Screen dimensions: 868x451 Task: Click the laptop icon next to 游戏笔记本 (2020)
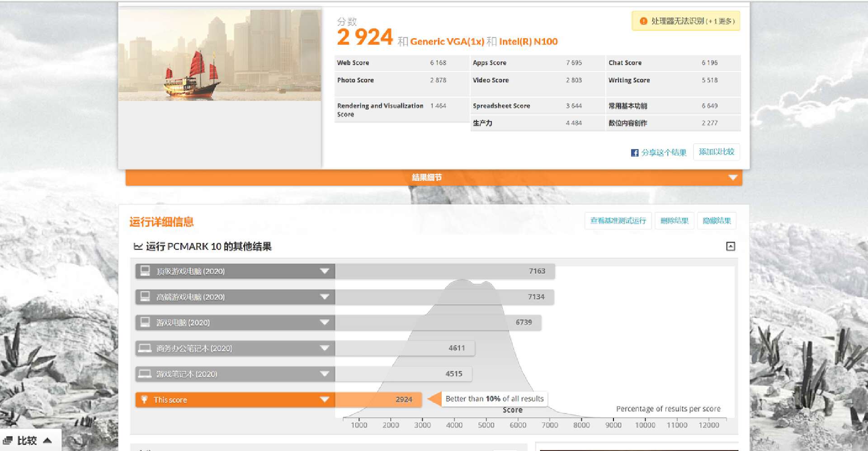tap(145, 374)
